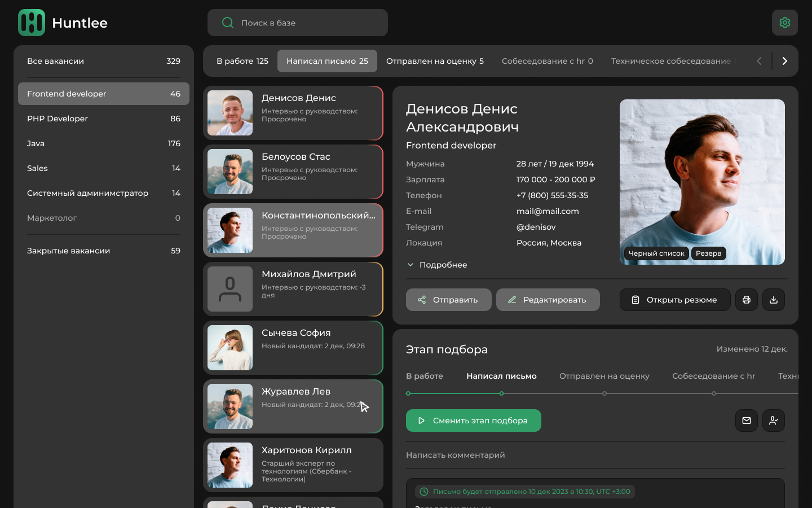Open the Системный админимстратор vacancy
Viewport: 812px width, 508px height.
click(104, 193)
